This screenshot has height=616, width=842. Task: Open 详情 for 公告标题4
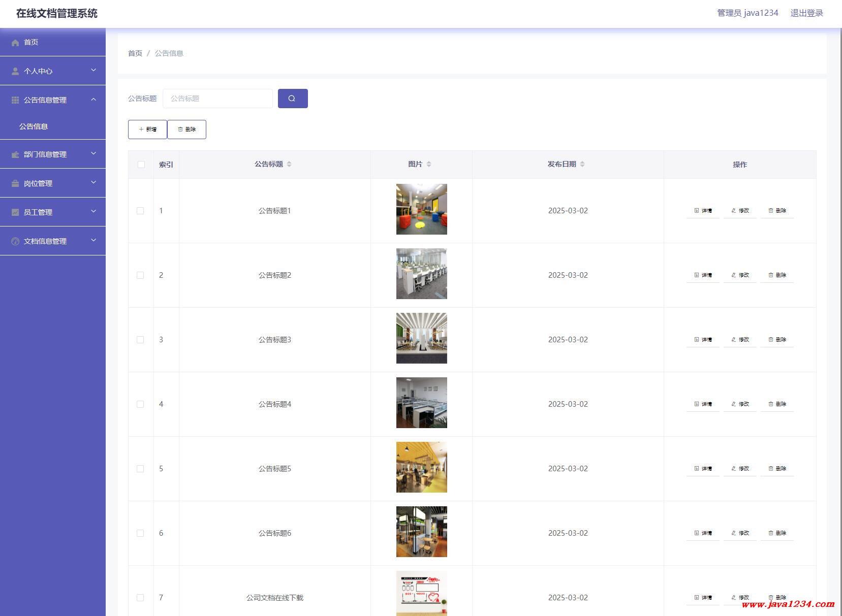703,404
